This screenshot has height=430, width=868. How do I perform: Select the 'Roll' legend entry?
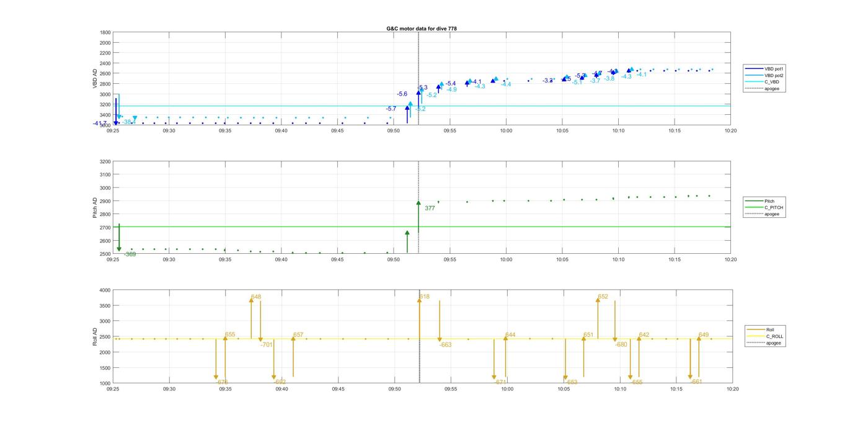[771, 330]
